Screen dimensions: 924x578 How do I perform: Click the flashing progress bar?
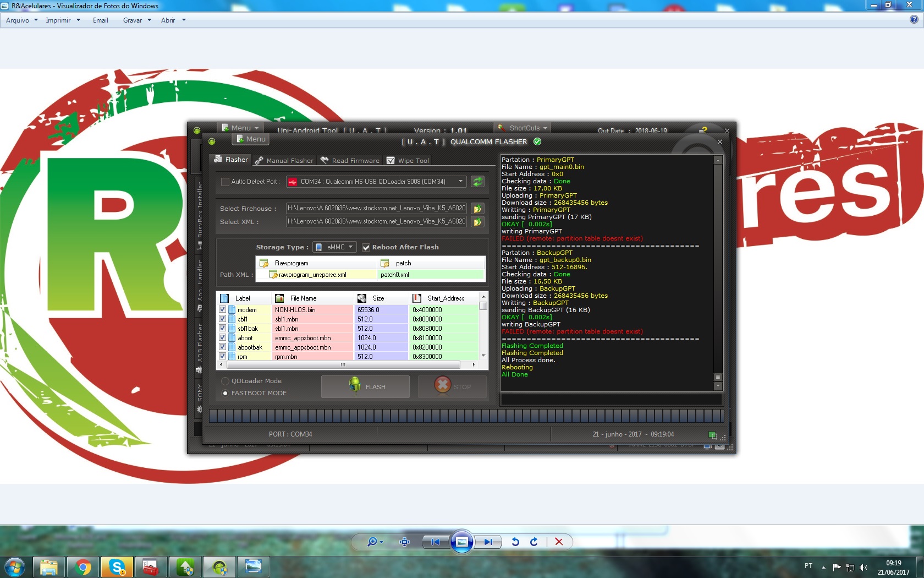[466, 416]
